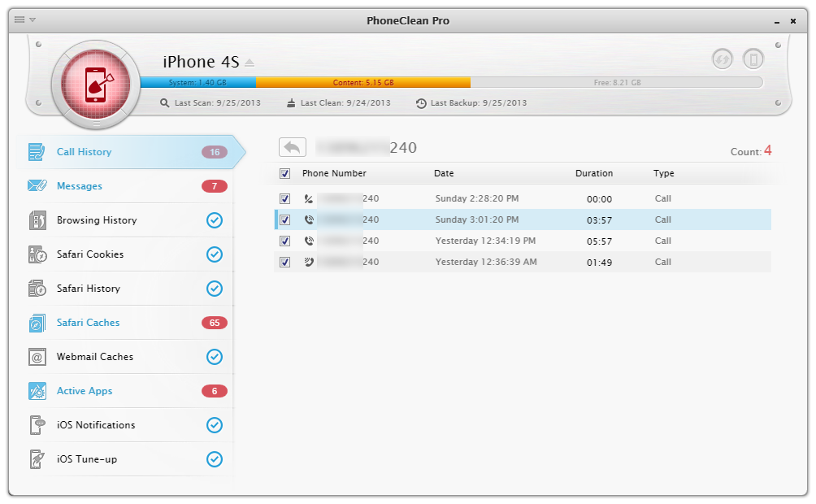Uncheck the Yesterday 12:36:39 AM call checkbox
816x504 pixels.
284,262
